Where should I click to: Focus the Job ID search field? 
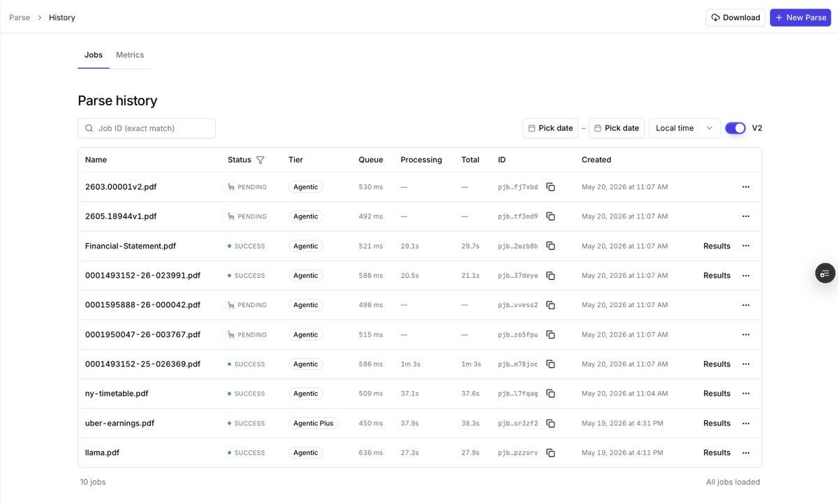pos(147,128)
